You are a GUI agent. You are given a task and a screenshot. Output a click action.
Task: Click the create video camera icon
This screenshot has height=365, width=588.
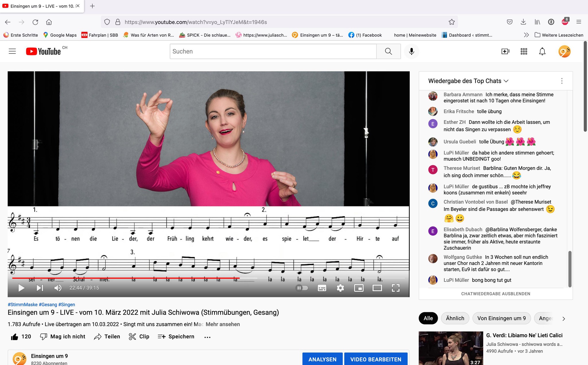coord(505,52)
